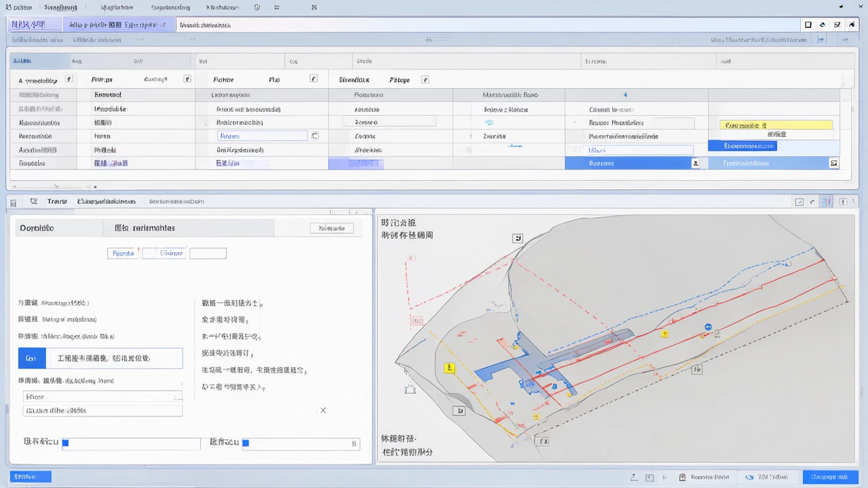
Task: Click the X icon in lower-left form panel
Action: [x=323, y=410]
